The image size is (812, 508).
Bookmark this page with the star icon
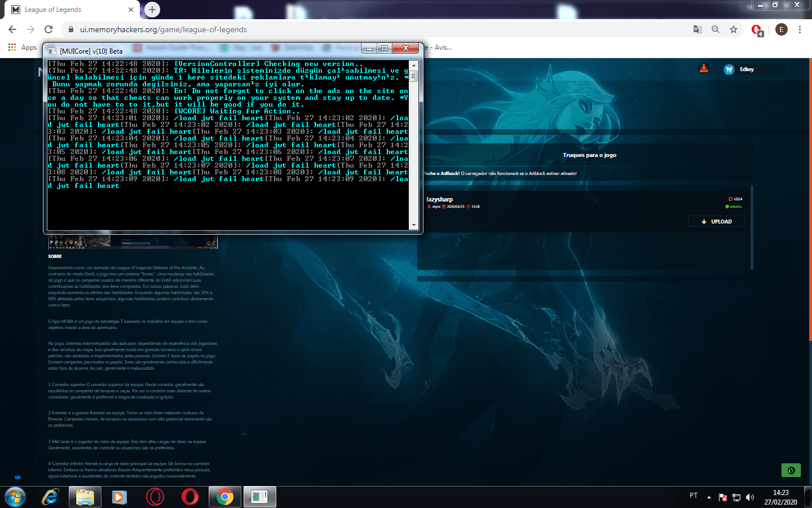pos(734,29)
